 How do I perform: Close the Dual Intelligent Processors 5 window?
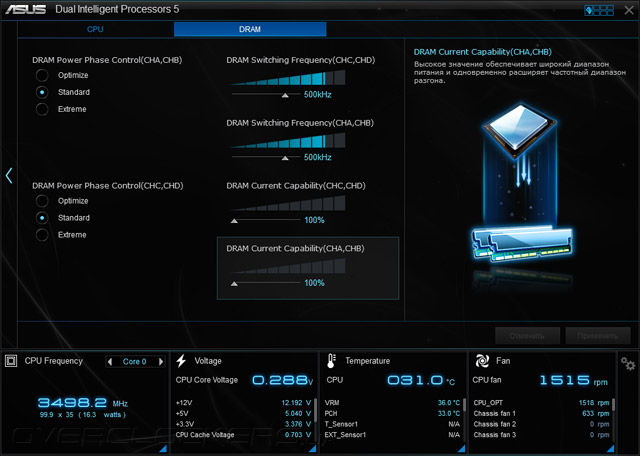pos(629,10)
